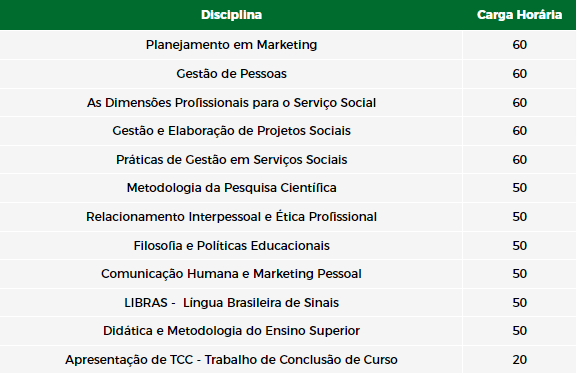Click the Disciplina column header

(231, 15)
